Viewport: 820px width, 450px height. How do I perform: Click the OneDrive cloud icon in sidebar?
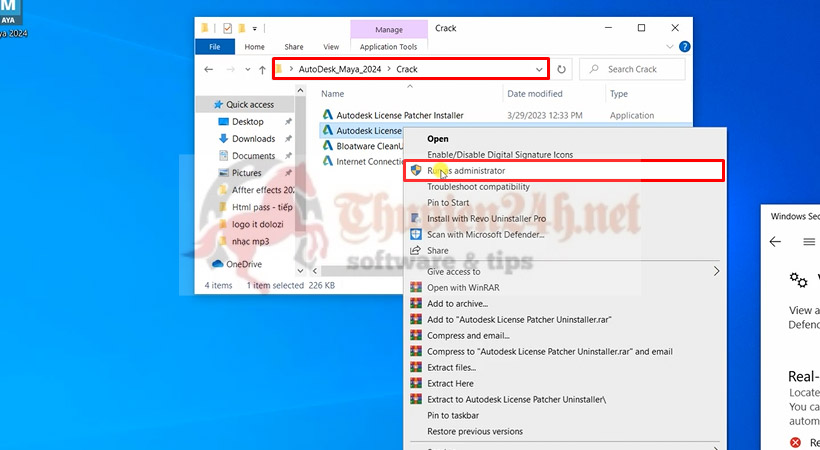coord(217,264)
